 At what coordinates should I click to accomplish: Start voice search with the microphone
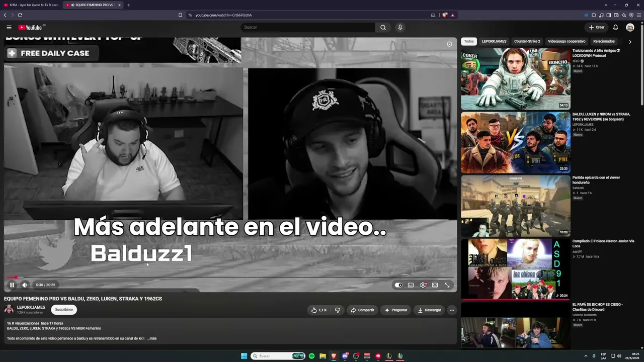[400, 27]
